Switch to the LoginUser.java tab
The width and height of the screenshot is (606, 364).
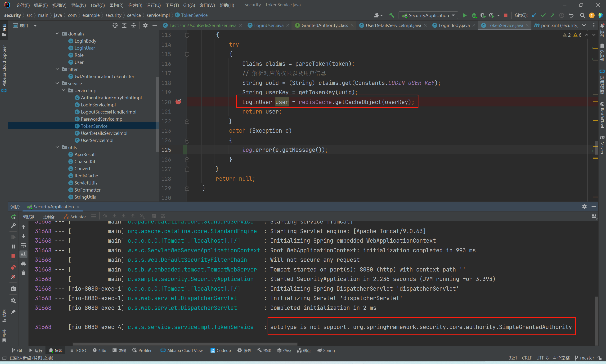pyautogui.click(x=269, y=25)
